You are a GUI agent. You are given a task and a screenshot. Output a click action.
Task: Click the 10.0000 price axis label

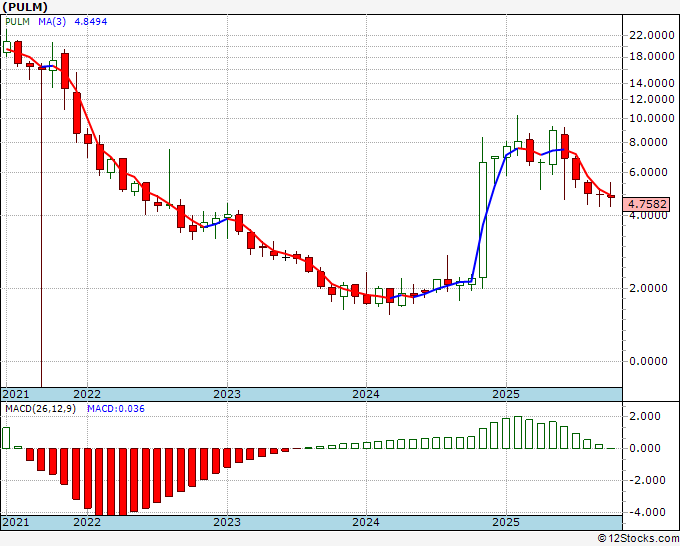(651, 118)
